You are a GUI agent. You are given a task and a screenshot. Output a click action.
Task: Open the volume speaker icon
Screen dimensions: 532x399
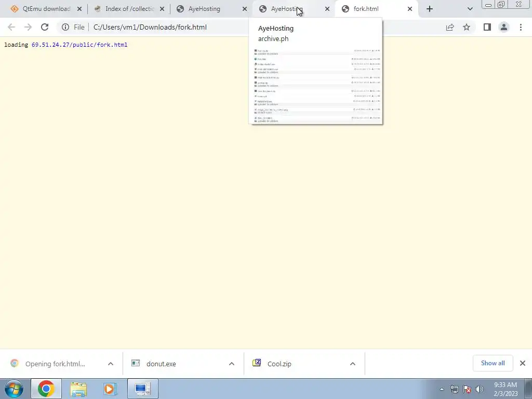tap(480, 389)
